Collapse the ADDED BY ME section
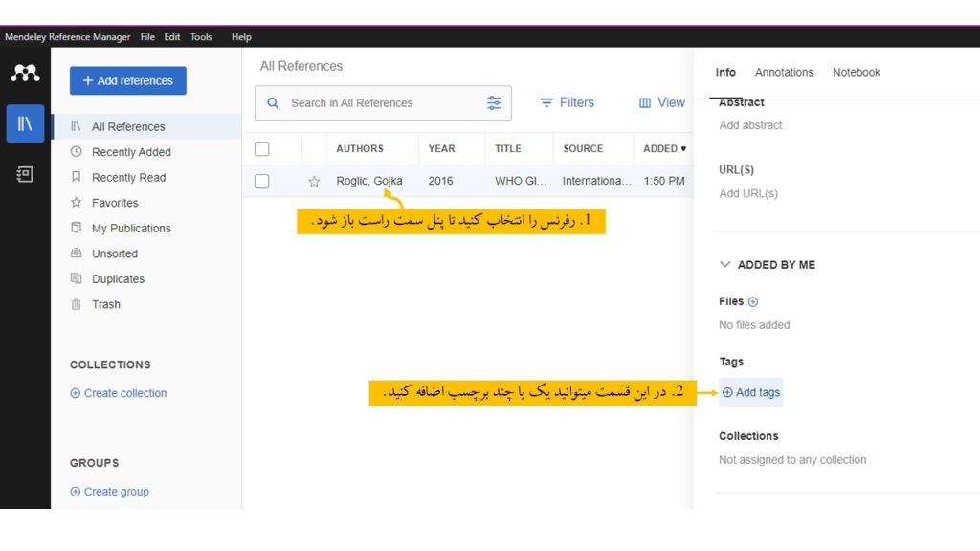Screen dimensions: 980x551 click(x=724, y=265)
